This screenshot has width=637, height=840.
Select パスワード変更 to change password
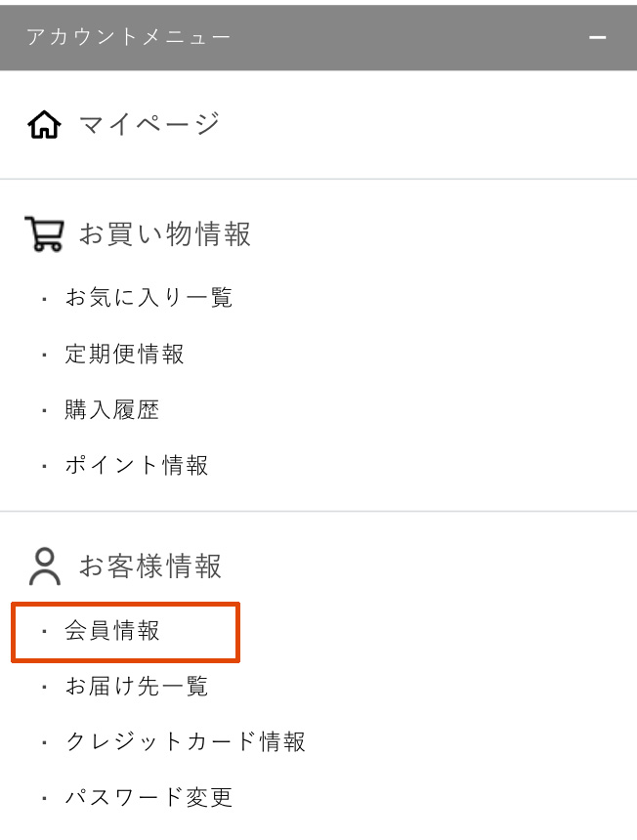click(149, 797)
